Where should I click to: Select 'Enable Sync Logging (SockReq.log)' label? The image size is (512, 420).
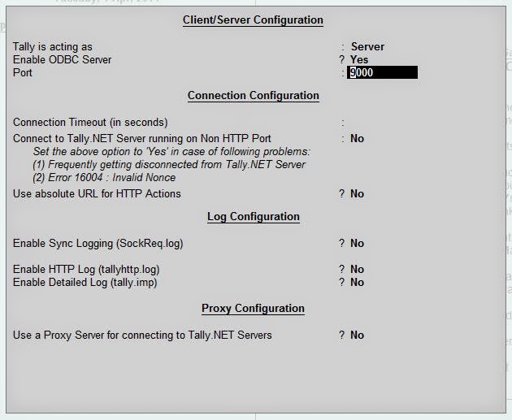pos(98,244)
